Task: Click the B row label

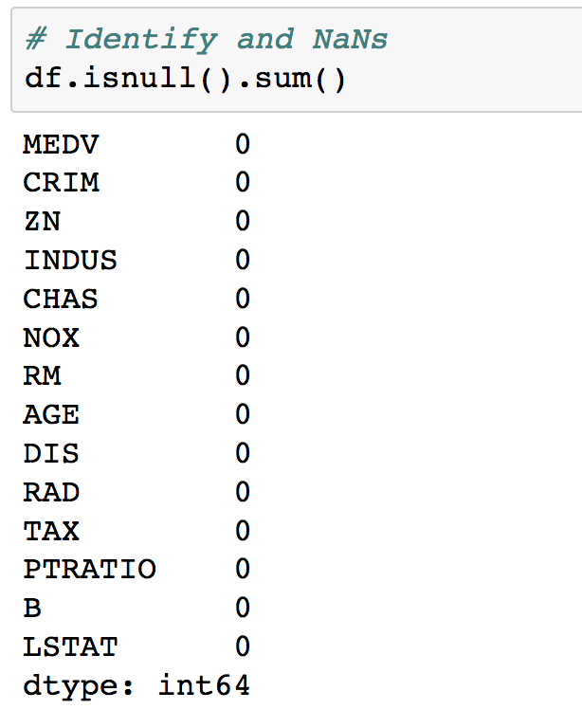Action: (x=32, y=608)
